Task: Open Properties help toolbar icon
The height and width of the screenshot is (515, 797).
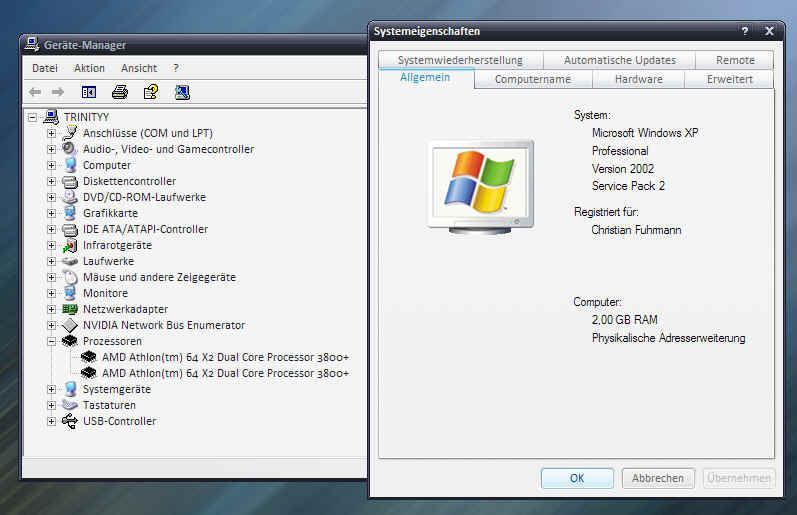Action: pos(151,92)
